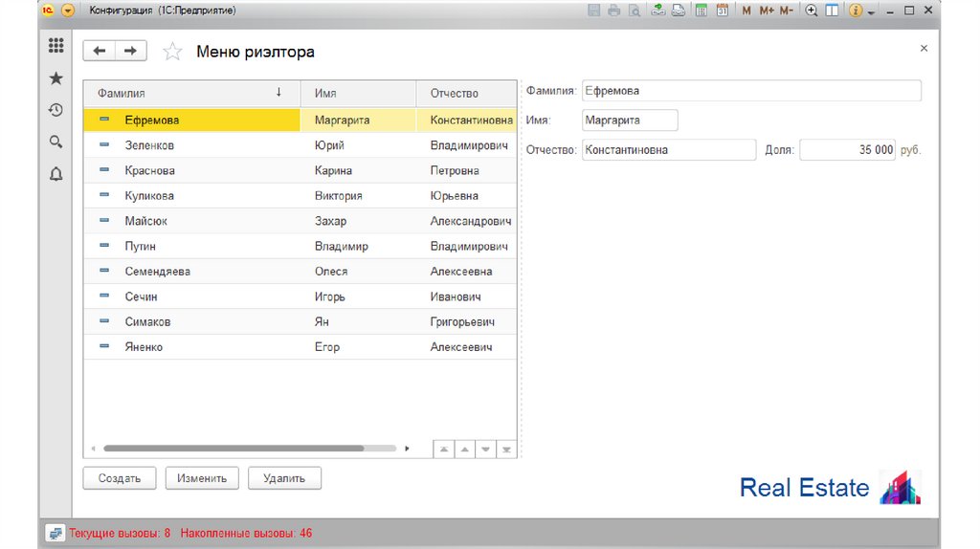This screenshot has width=980, height=549.
Task: Click the Имя column header
Action: (358, 93)
